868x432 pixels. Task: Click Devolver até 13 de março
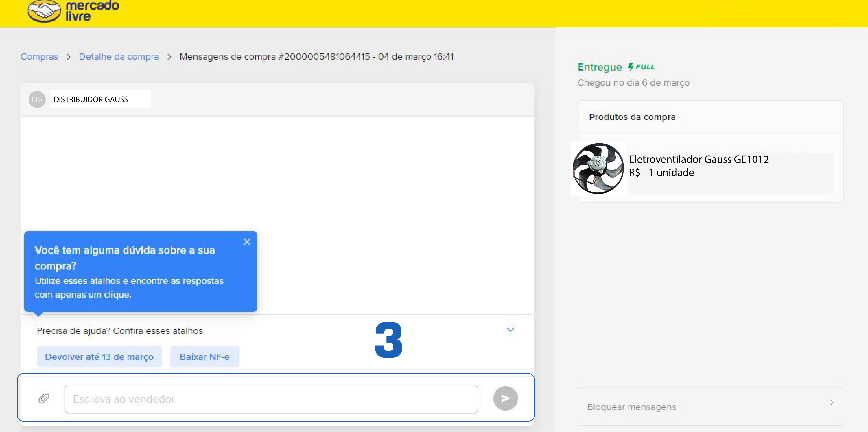click(99, 357)
